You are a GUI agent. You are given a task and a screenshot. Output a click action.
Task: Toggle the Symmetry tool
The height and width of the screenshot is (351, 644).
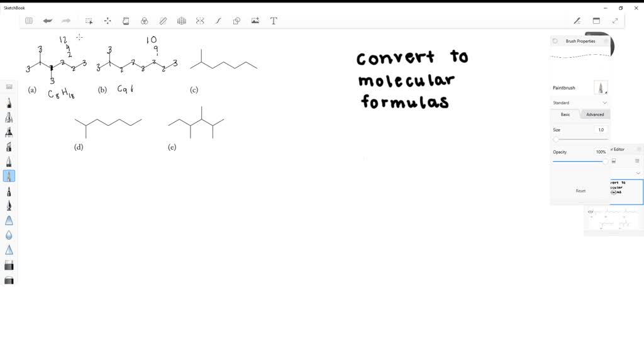pyautogui.click(x=200, y=21)
